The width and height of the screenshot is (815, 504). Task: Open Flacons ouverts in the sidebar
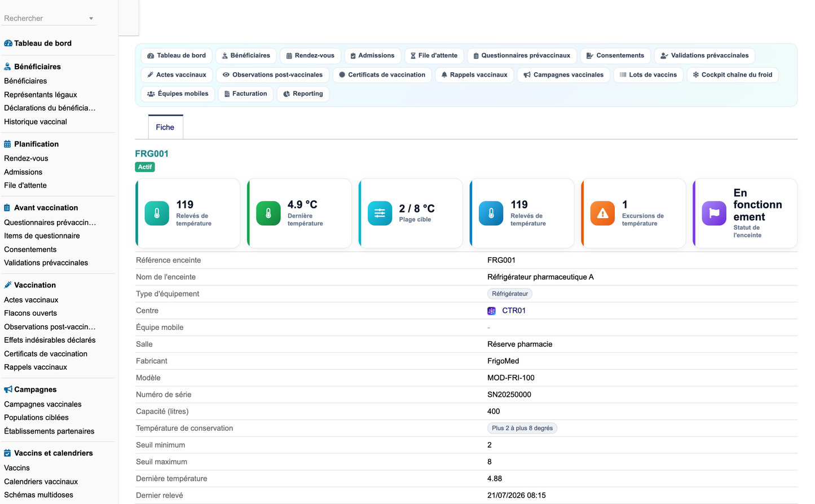(x=30, y=313)
